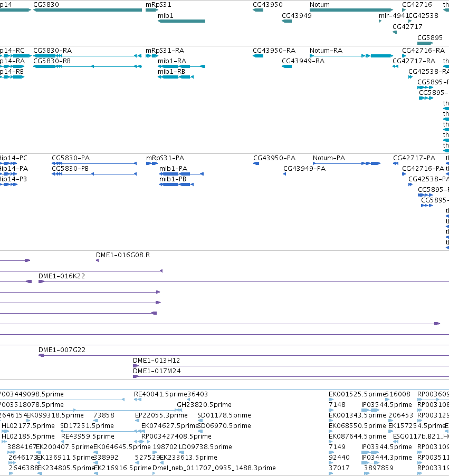Screen dimensions: 449x476
Task: Select the mRpS31 gene label
Action: pos(158,5)
